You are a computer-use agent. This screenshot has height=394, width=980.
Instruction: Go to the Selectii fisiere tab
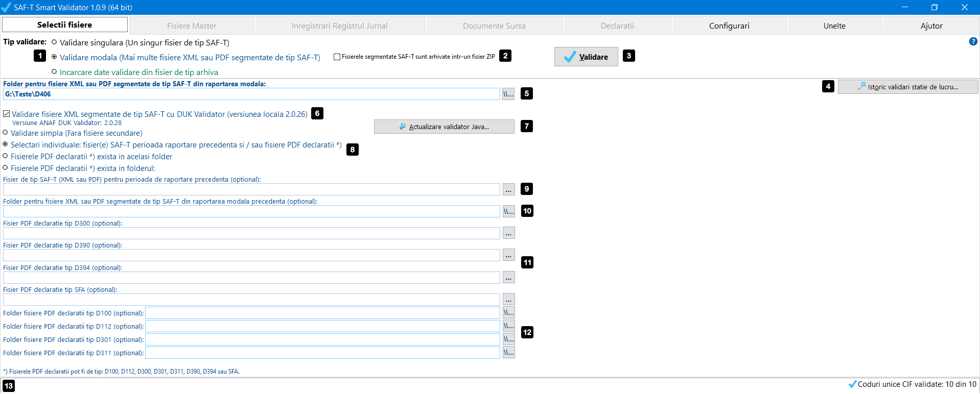click(x=65, y=24)
